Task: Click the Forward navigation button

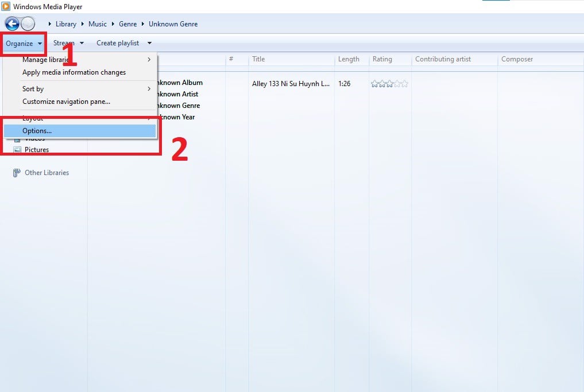Action: [x=28, y=24]
